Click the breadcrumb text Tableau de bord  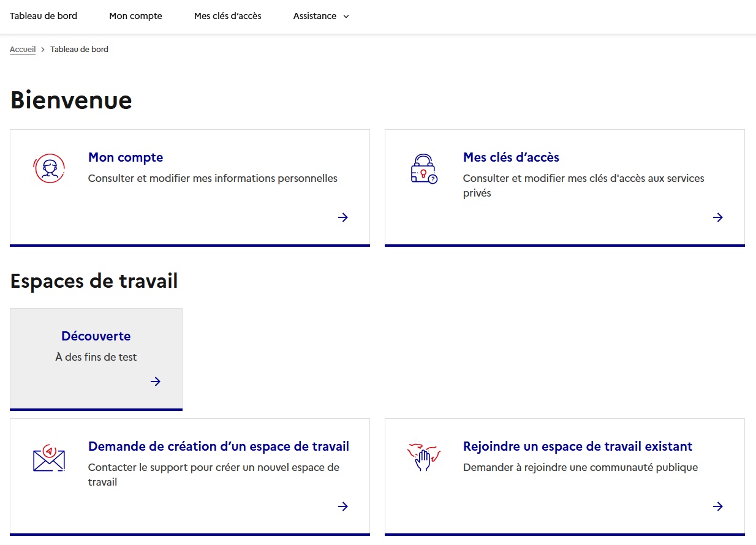pyautogui.click(x=79, y=49)
